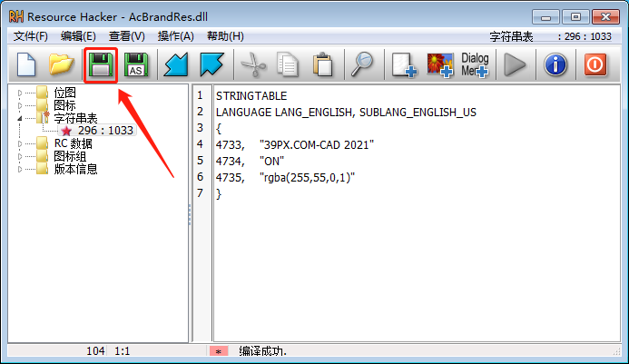Click the 编译成功 status bar message
This screenshot has width=629, height=364.
(x=262, y=351)
